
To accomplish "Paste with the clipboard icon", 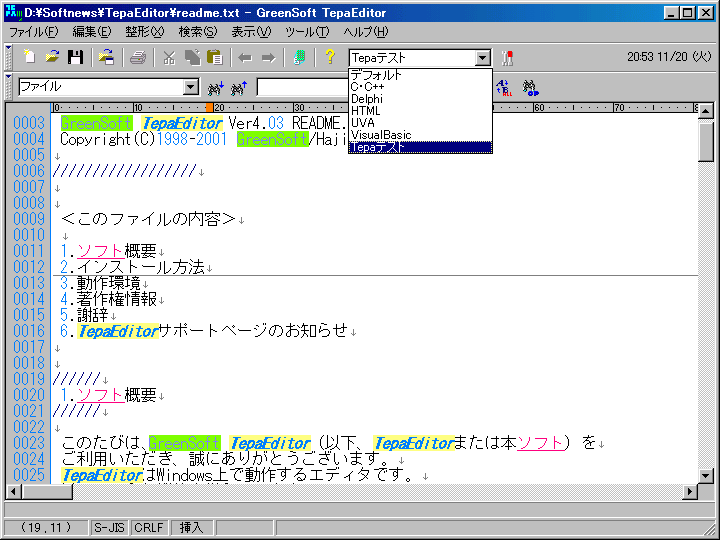I will 214,57.
